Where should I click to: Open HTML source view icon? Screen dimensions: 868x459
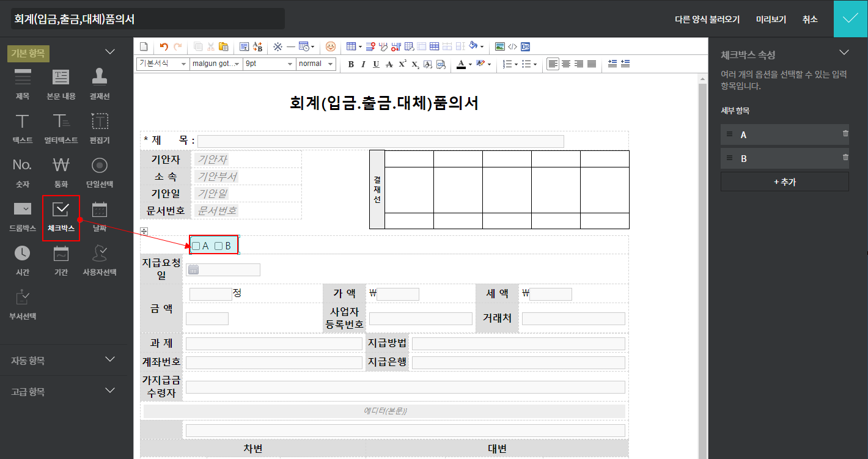click(513, 46)
